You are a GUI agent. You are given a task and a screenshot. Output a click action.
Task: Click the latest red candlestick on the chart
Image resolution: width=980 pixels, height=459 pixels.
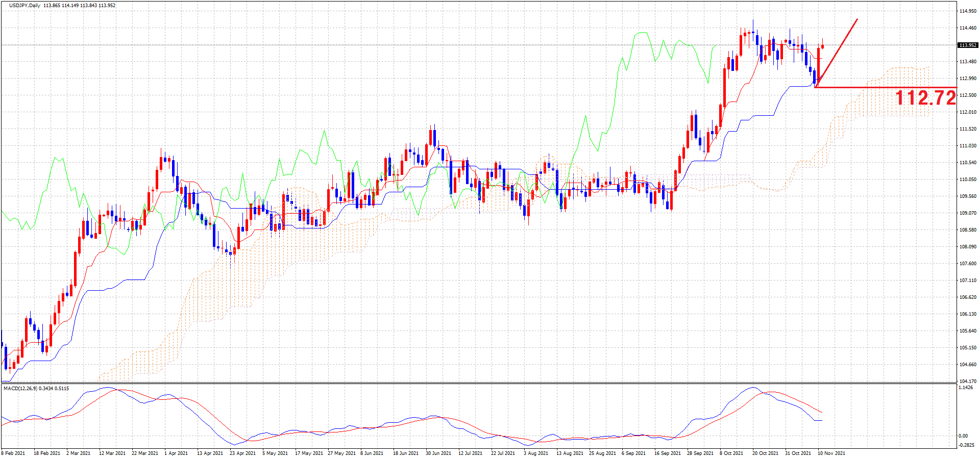822,46
